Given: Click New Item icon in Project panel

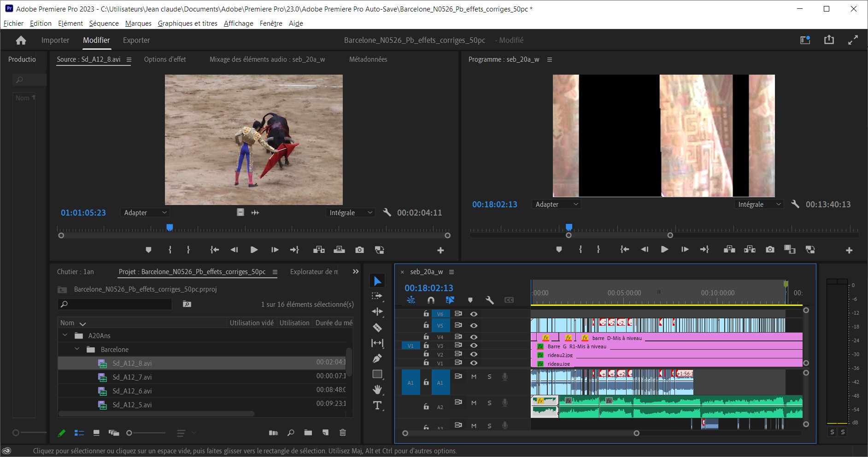Looking at the screenshot, I should pyautogui.click(x=325, y=433).
